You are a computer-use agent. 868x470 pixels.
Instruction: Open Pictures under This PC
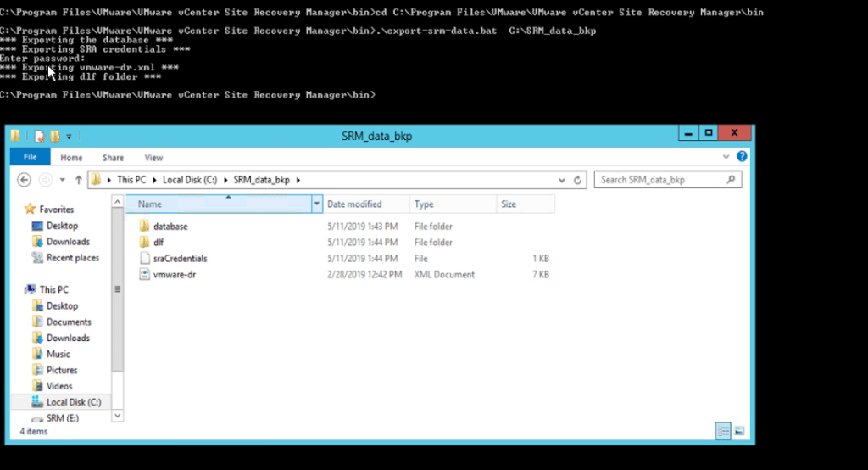coord(62,370)
